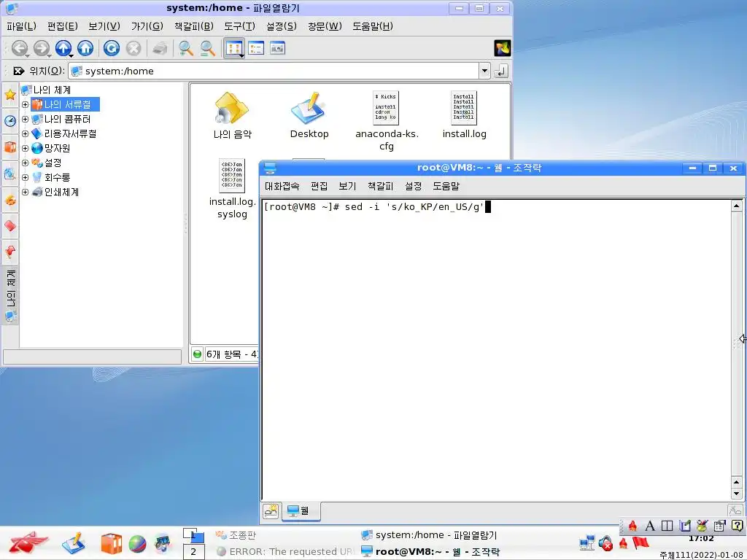The height and width of the screenshot is (560, 747).
Task: Zoom in with the magnifier plus icon
Action: [x=185, y=48]
